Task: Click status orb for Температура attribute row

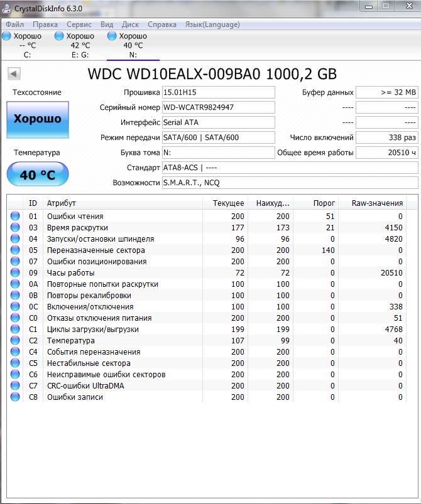Action: 15,340
